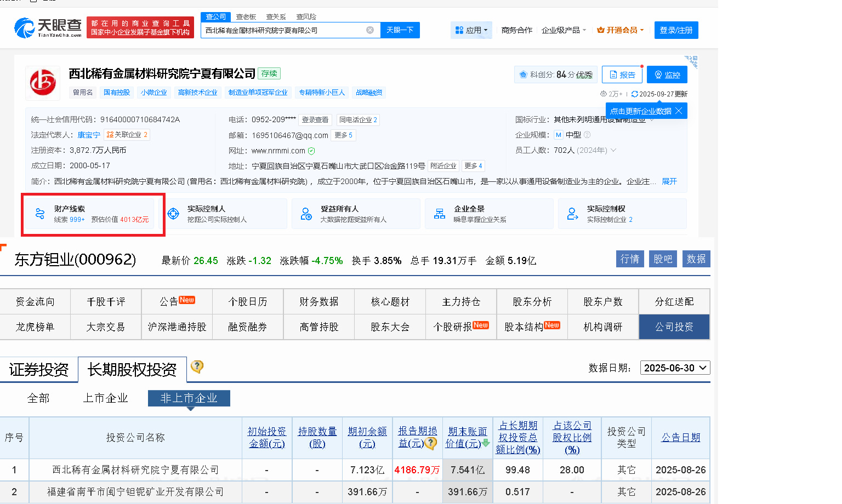The width and height of the screenshot is (842, 504).
Task: Click the 同电话企业 2 tag
Action: coord(358,120)
